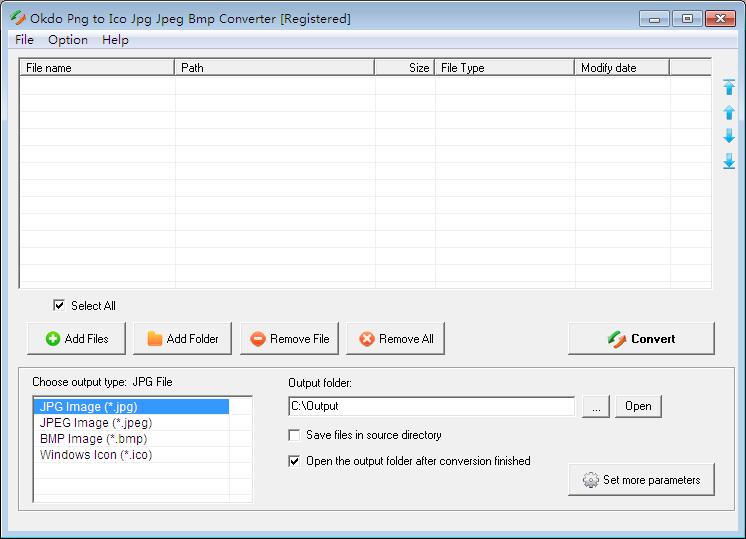Screen dimensions: 746x539
Task: Move selected file up one position
Action: pyautogui.click(x=729, y=112)
